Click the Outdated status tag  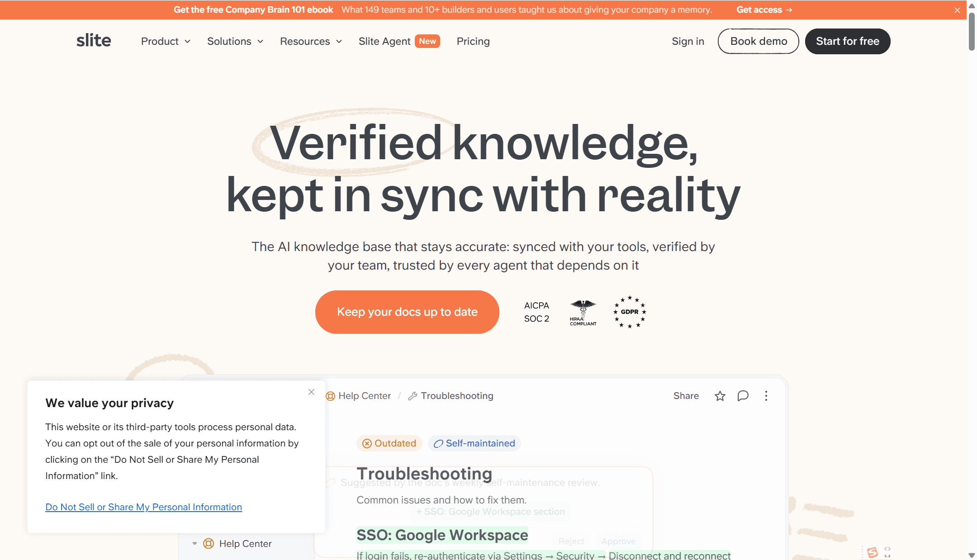click(389, 443)
